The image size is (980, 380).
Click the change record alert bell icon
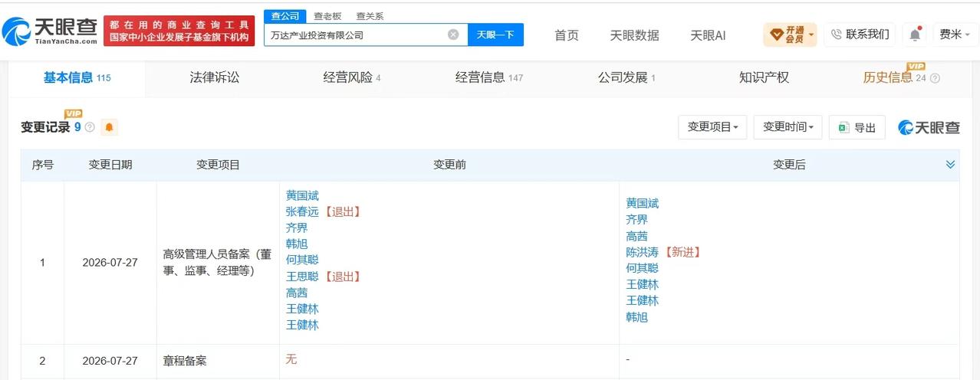tap(109, 127)
